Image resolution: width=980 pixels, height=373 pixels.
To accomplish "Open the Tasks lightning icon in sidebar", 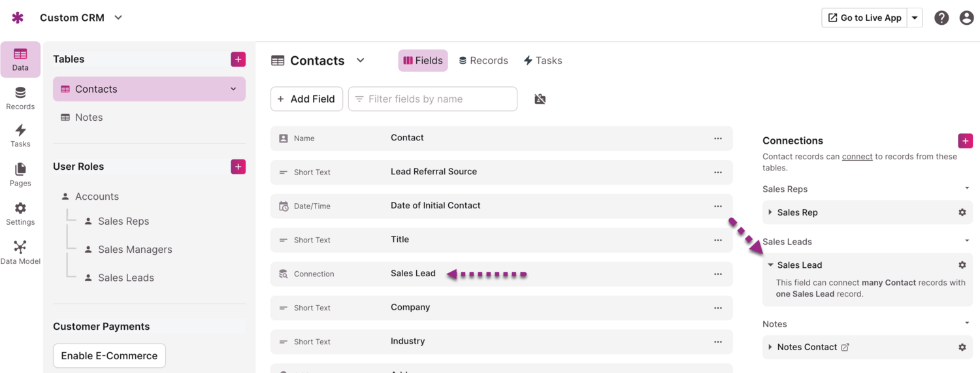I will [x=20, y=135].
